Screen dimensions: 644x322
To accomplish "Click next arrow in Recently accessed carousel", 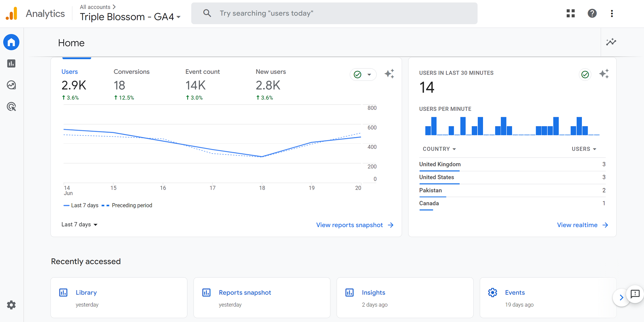I will [621, 298].
